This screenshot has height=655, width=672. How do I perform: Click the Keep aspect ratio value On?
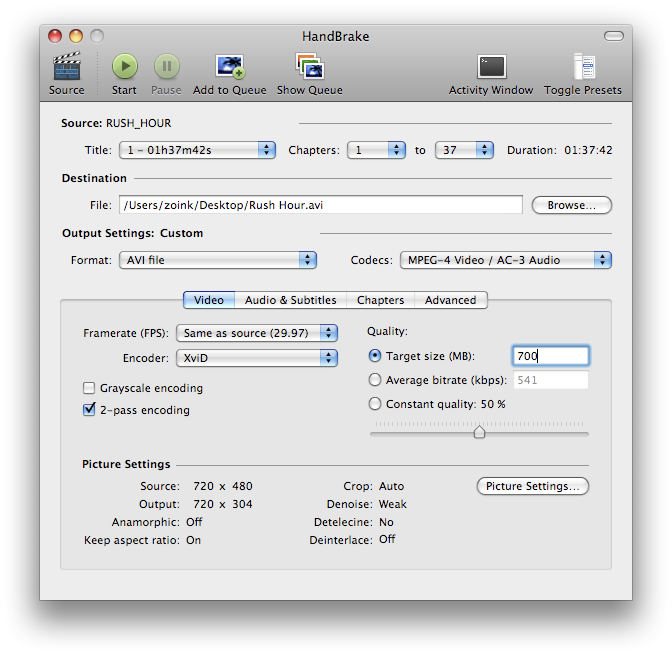[193, 540]
